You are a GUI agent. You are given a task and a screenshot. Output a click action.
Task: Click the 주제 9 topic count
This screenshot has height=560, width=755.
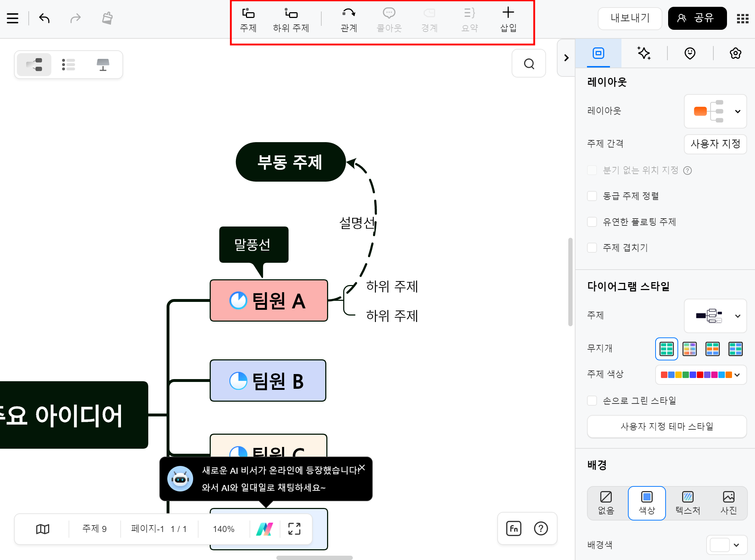click(x=94, y=529)
